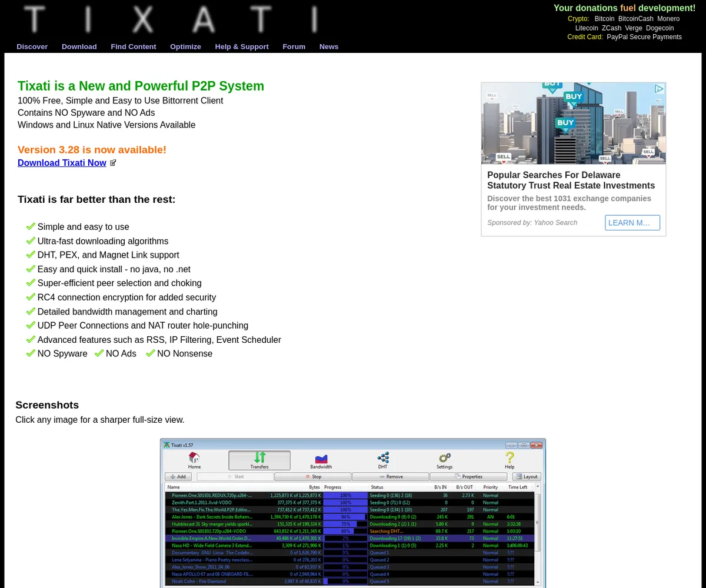Click the Transfers arrows icon in screenshot
The image size is (706, 588).
point(259,457)
